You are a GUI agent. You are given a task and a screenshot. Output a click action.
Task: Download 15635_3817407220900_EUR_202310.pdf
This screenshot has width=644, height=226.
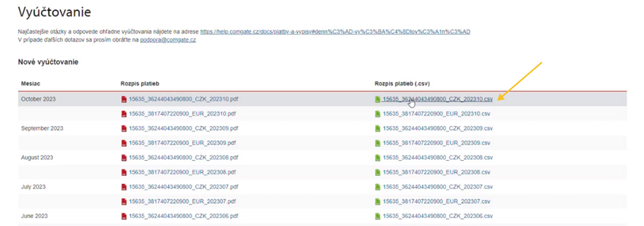(x=182, y=114)
